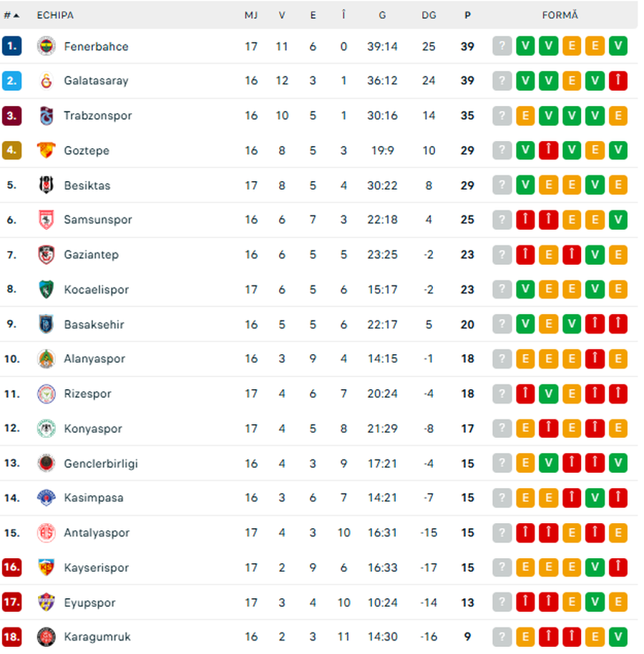This screenshot has width=644, height=654.
Task: Open the Alanyaspor team page link
Action: (94, 358)
